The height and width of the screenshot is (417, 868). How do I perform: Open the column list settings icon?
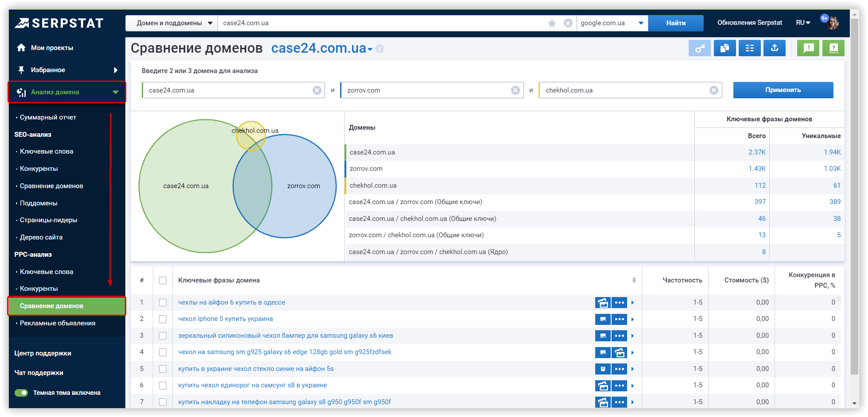click(x=750, y=48)
